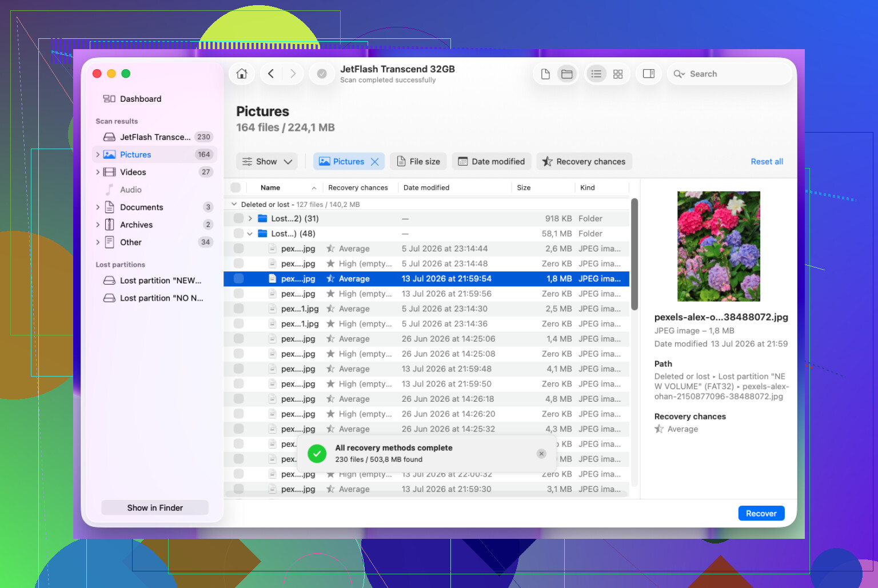Open the Videos category
The width and height of the screenshot is (878, 588).
(x=155, y=172)
